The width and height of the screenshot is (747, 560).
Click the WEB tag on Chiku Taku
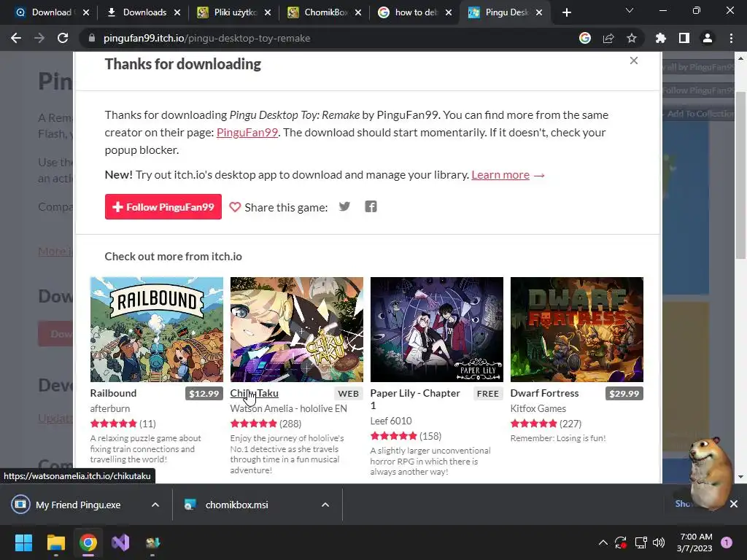click(x=348, y=394)
